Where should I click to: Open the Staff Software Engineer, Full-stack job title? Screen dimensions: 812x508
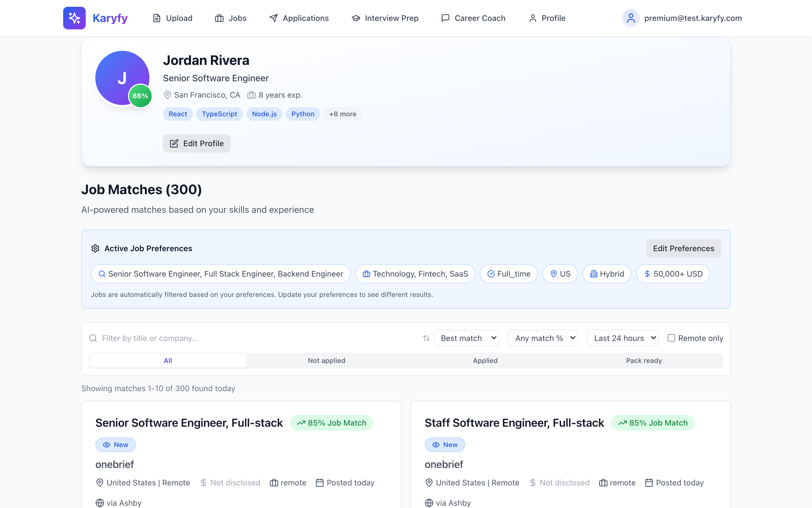(x=514, y=423)
